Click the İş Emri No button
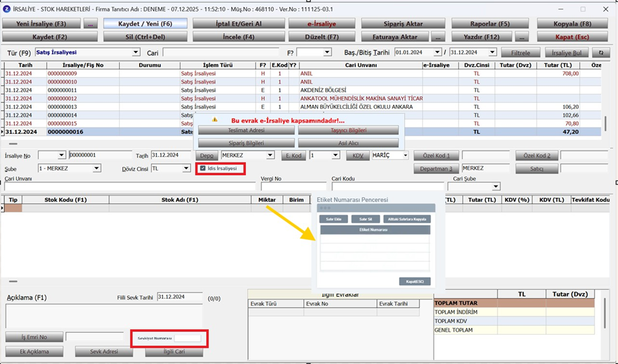The width and height of the screenshot is (618, 364). tap(34, 337)
